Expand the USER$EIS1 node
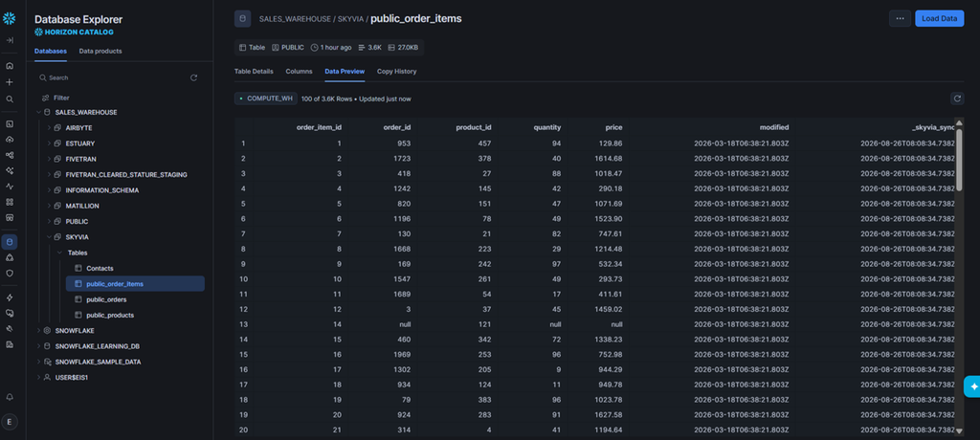Image resolution: width=980 pixels, height=440 pixels. 38,377
